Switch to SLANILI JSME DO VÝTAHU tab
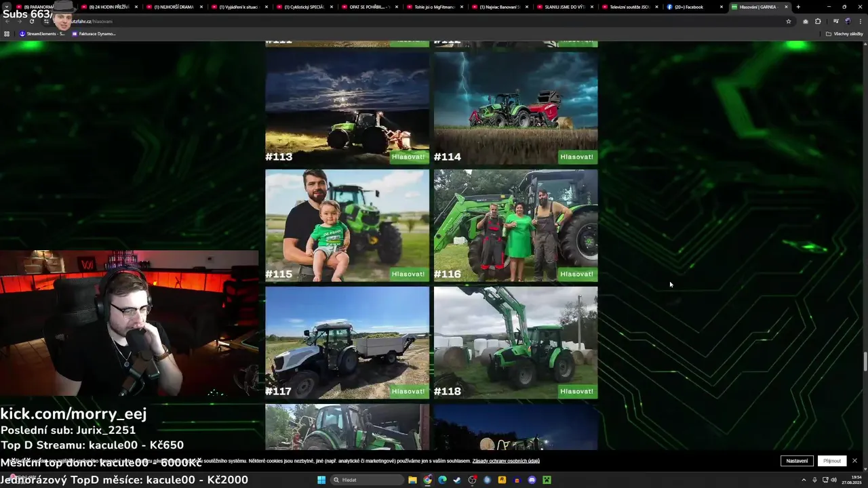868x488 pixels. [564, 7]
